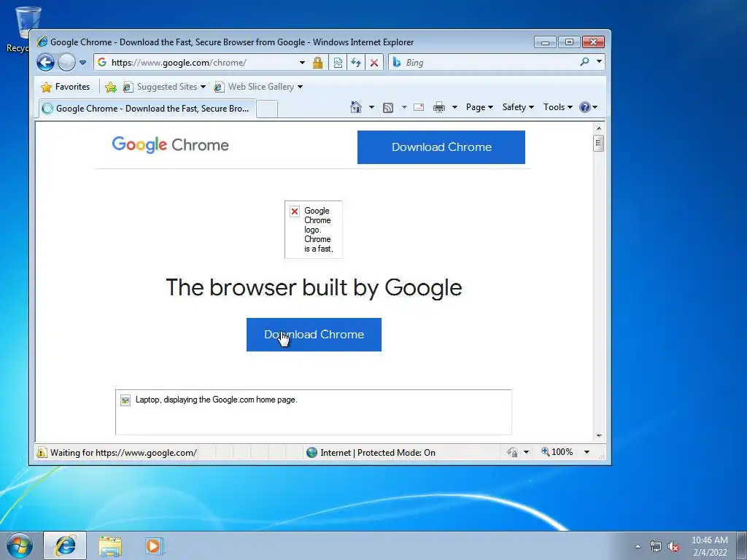This screenshot has width=747, height=560.
Task: Click the center Download Chrome button
Action: [314, 334]
